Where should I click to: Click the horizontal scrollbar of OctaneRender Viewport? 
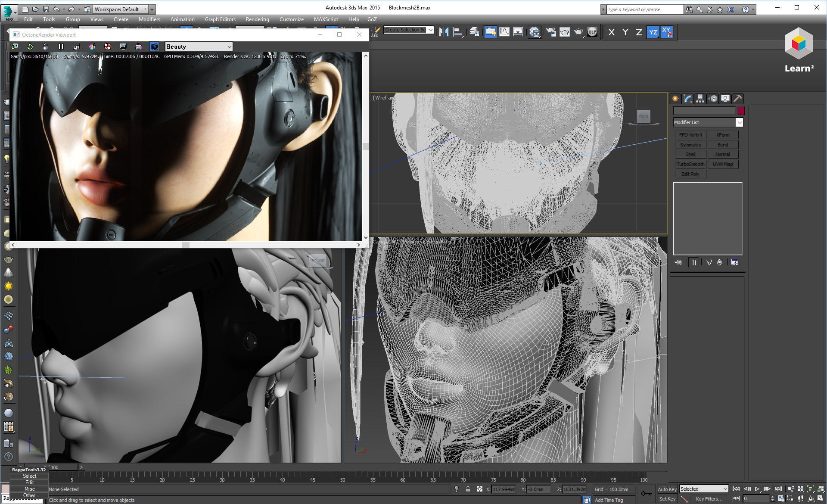click(x=186, y=245)
